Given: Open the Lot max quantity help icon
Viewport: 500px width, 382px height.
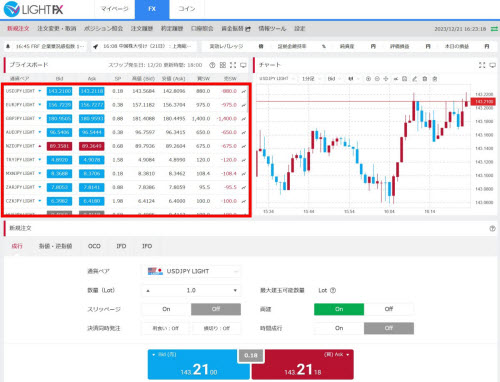Looking at the screenshot, I should click(x=333, y=290).
